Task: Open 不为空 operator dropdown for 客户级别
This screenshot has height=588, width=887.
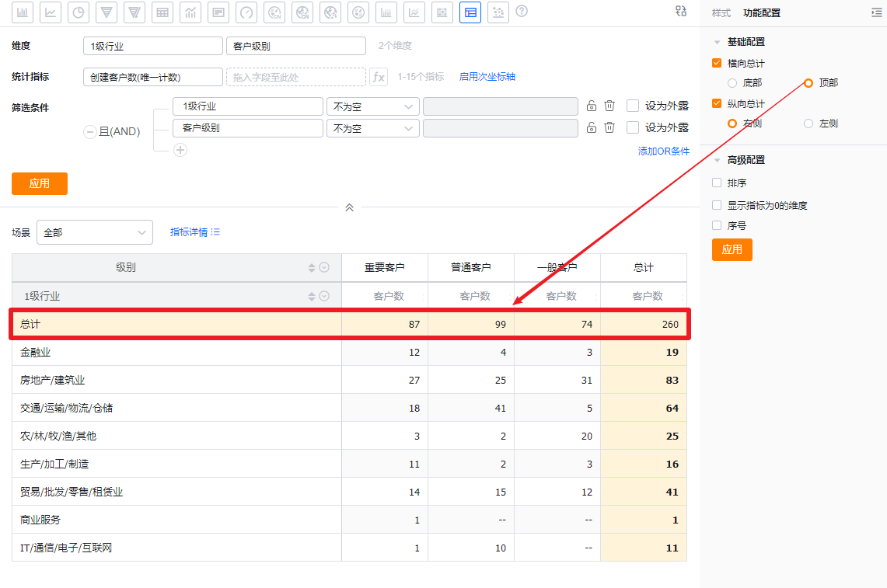Action: (x=372, y=128)
